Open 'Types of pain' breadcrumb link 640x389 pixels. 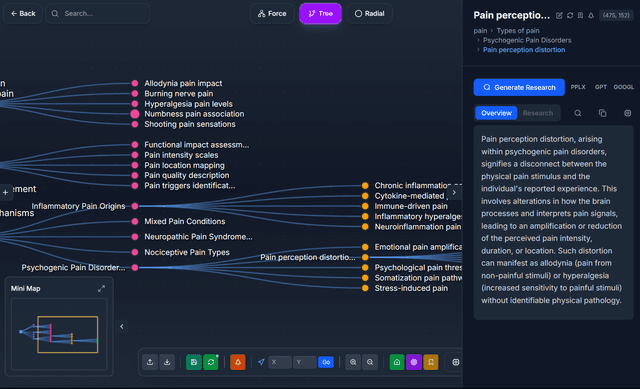tap(518, 31)
